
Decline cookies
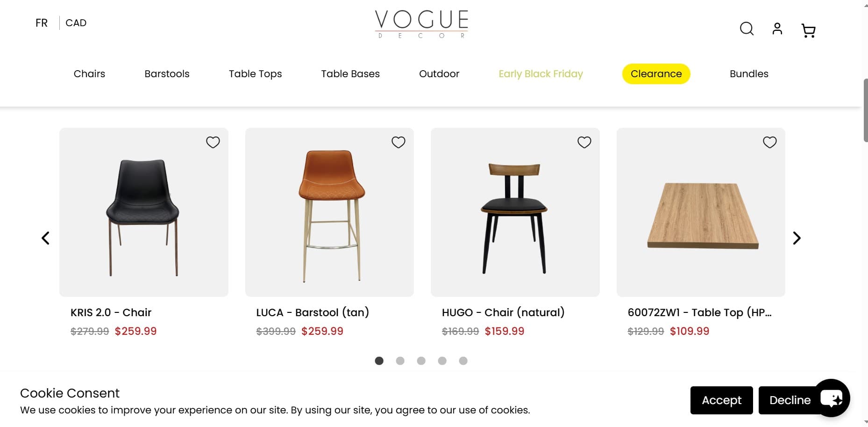(x=790, y=400)
